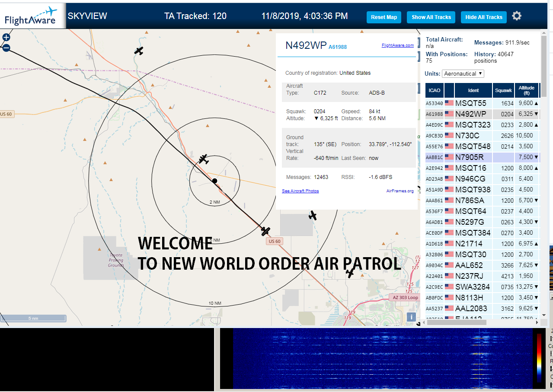553x392 pixels.
Task: Sort the table by Ident column
Action: 473,90
